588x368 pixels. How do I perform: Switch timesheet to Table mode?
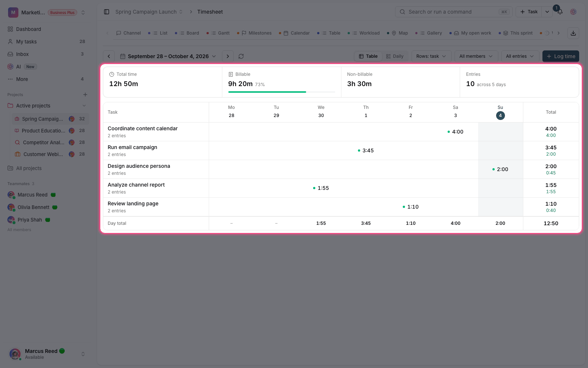click(x=368, y=56)
